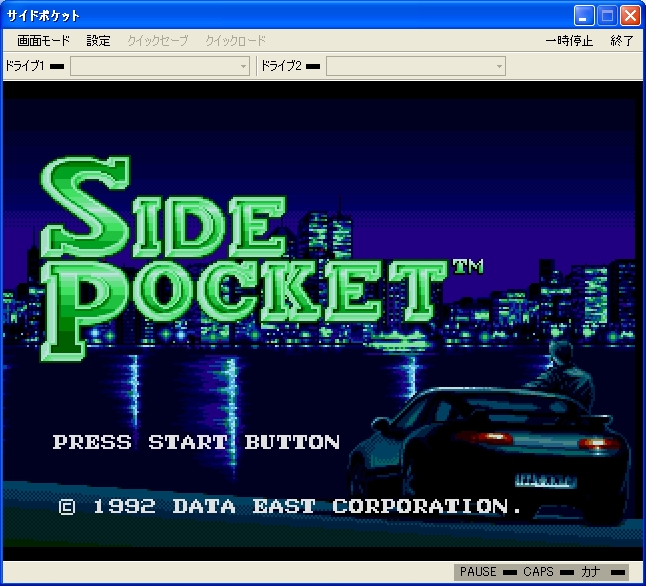Click the サイドポケット window title text

(x=43, y=16)
